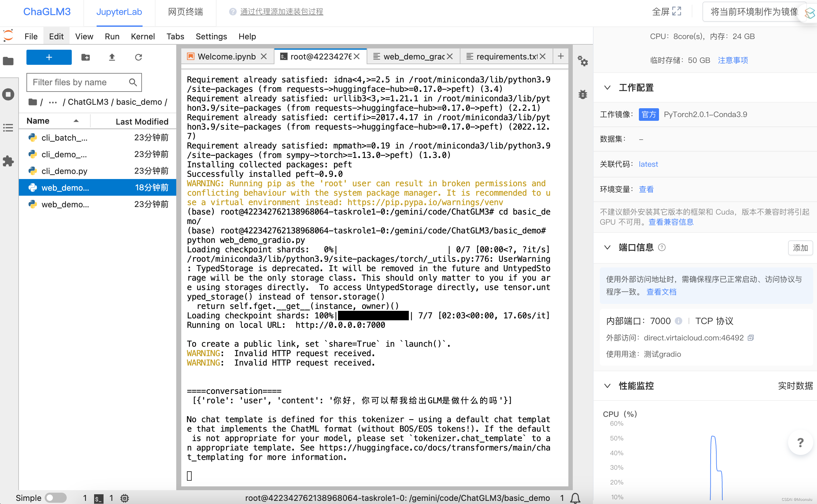Sort files by Last Modified column
817x504 pixels.
[x=133, y=121]
